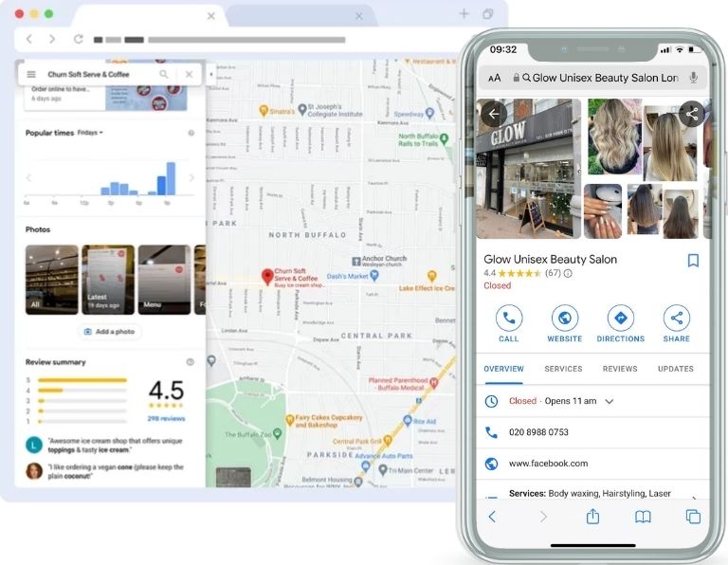
Task: Tap phone browser share icon
Action: 592,516
